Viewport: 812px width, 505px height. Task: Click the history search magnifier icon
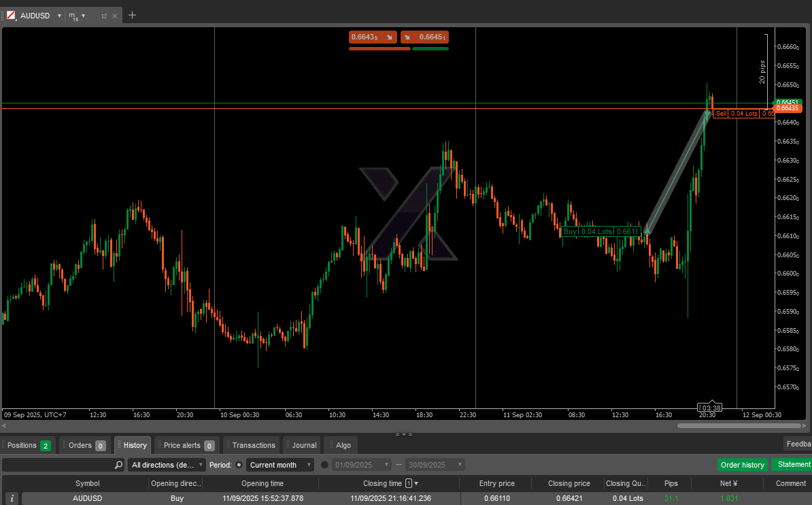(x=119, y=465)
